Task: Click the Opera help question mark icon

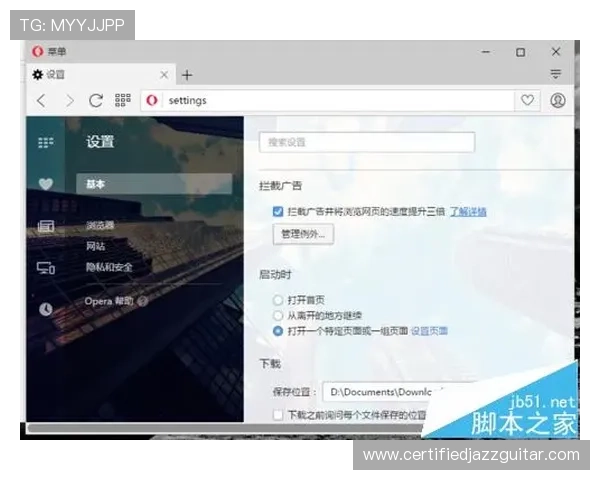Action: pyautogui.click(x=143, y=302)
